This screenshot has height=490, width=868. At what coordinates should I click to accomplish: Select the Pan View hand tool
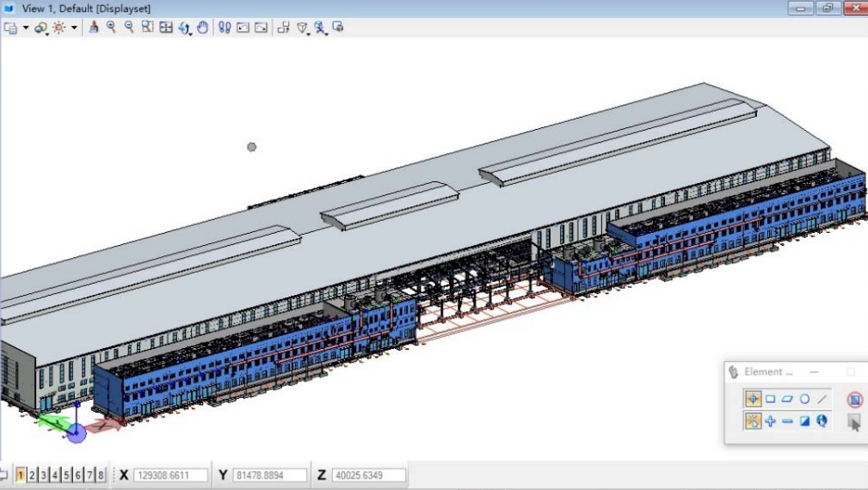(x=203, y=28)
